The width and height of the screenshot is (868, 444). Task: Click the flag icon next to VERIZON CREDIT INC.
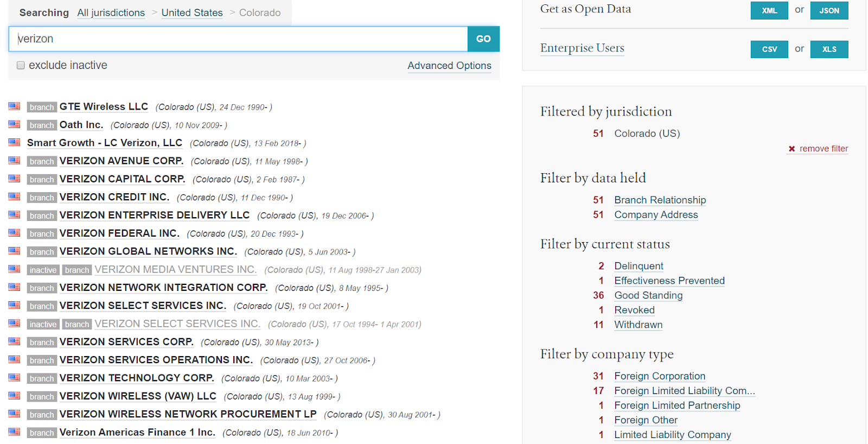coord(14,196)
